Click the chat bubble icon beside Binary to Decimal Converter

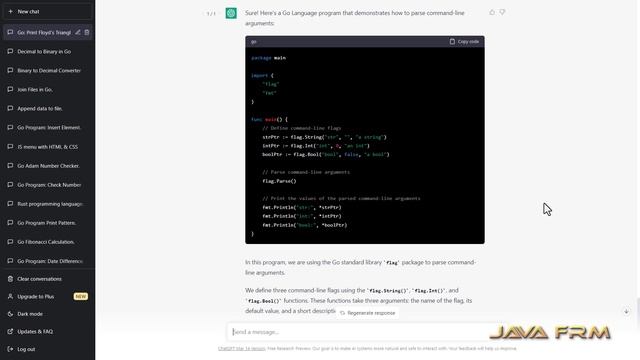10,70
